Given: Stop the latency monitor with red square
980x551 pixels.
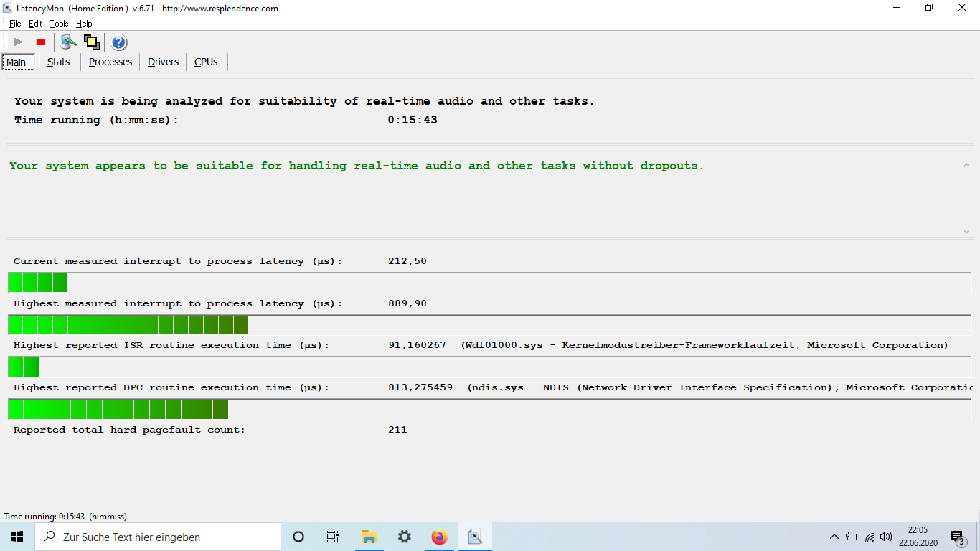Looking at the screenshot, I should point(41,42).
